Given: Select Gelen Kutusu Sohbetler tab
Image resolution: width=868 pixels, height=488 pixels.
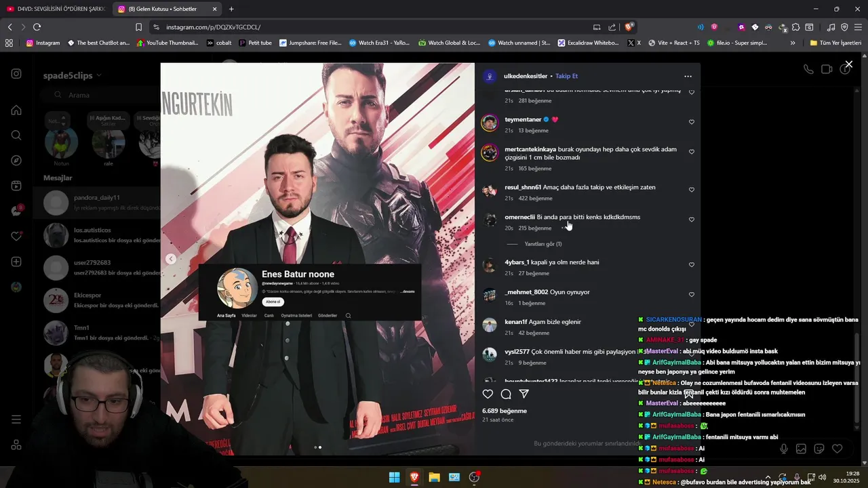Looking at the screenshot, I should [167, 9].
